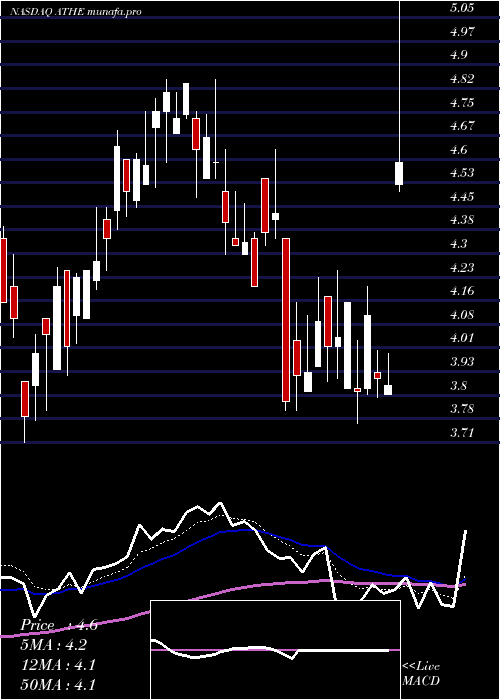Select the 5MA : 4.2 value

coord(54,645)
